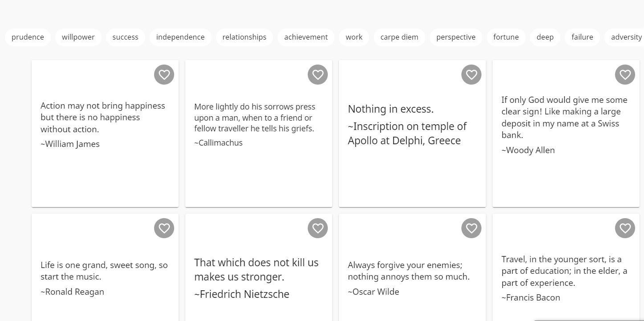
Task: Heart the Ronald Reagan quote
Action: pyautogui.click(x=164, y=228)
